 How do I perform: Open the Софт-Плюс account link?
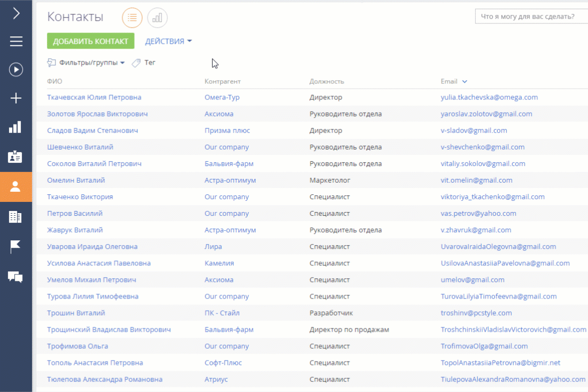pyautogui.click(x=223, y=363)
